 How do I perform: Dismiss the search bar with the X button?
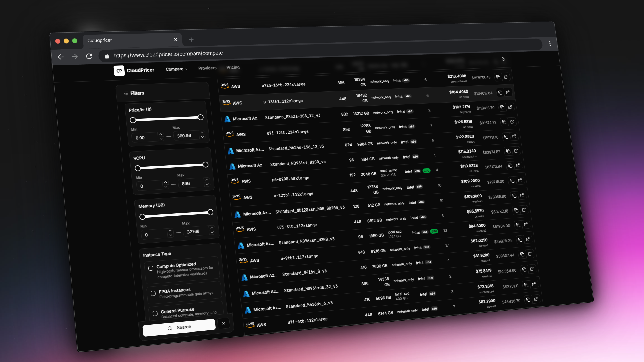[x=224, y=323]
